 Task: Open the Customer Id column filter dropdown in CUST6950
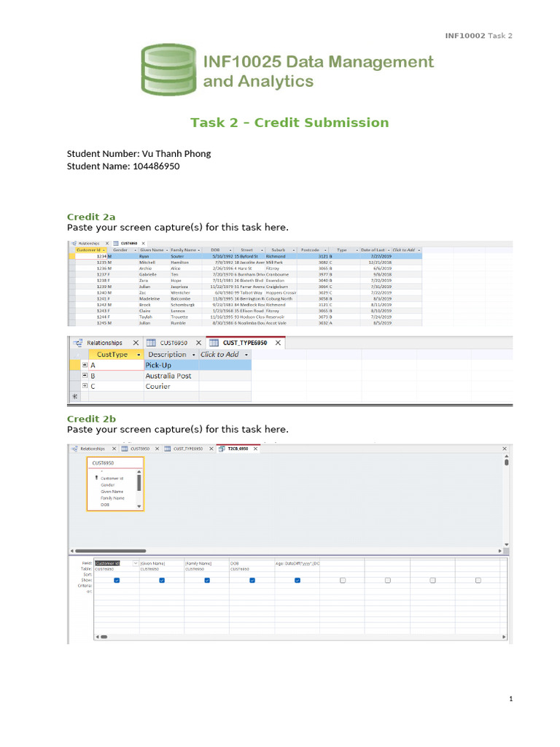pos(104,250)
